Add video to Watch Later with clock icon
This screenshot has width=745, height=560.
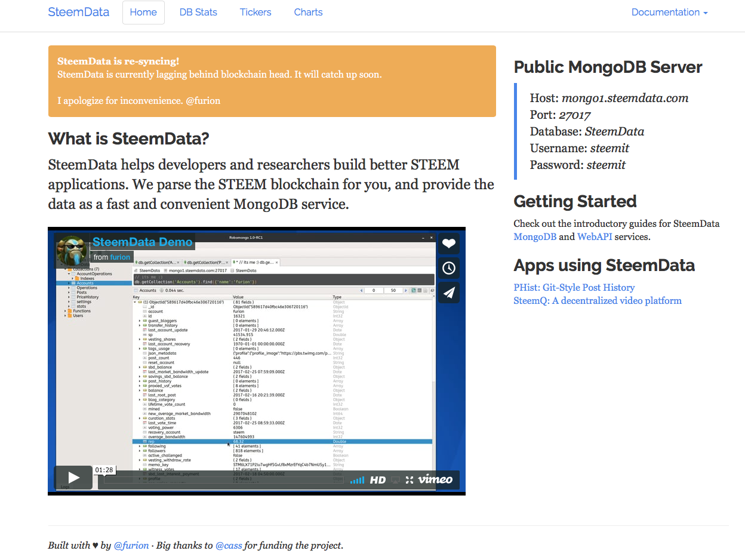[449, 268]
